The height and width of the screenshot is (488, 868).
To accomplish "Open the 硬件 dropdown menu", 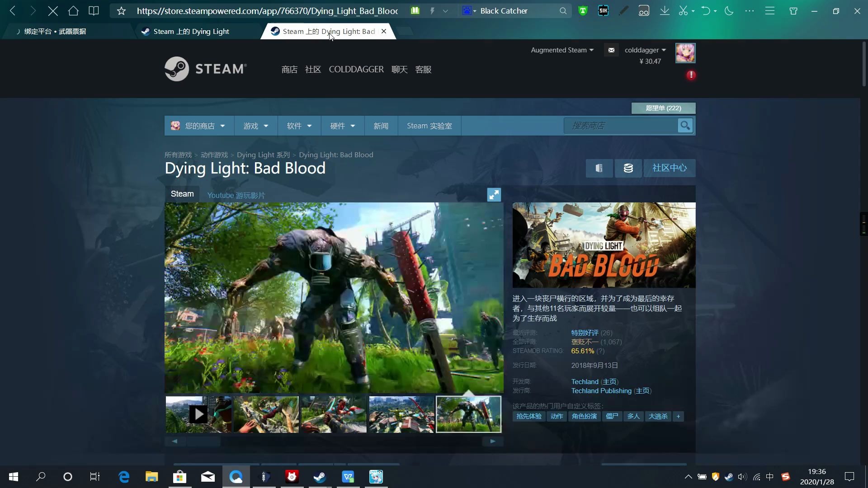I will 343,126.
